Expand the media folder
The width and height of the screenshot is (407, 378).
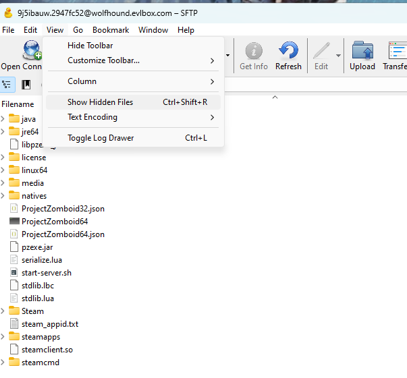(3, 183)
